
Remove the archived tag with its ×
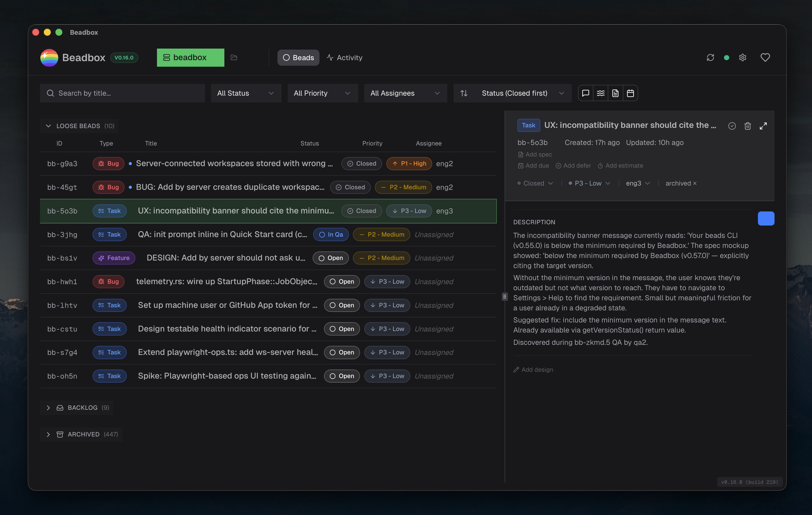[x=695, y=183]
